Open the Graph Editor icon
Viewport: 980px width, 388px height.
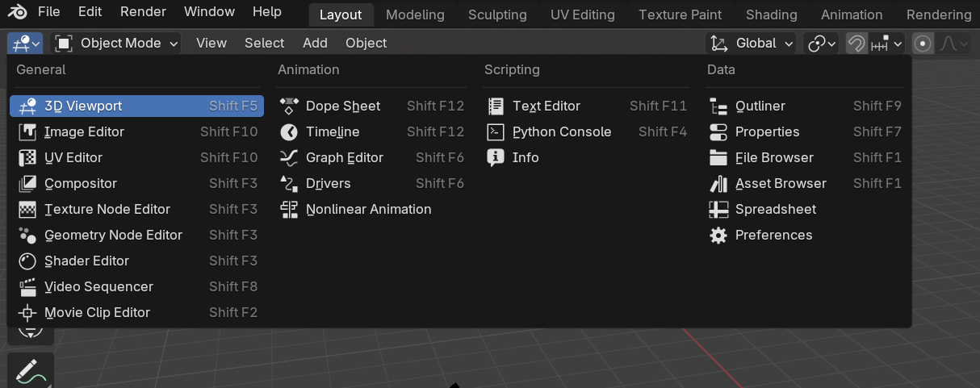[290, 157]
